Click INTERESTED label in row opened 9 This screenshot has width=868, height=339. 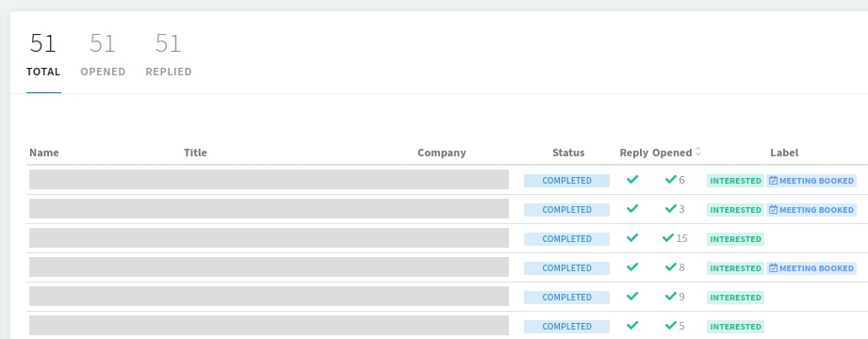pos(735,298)
